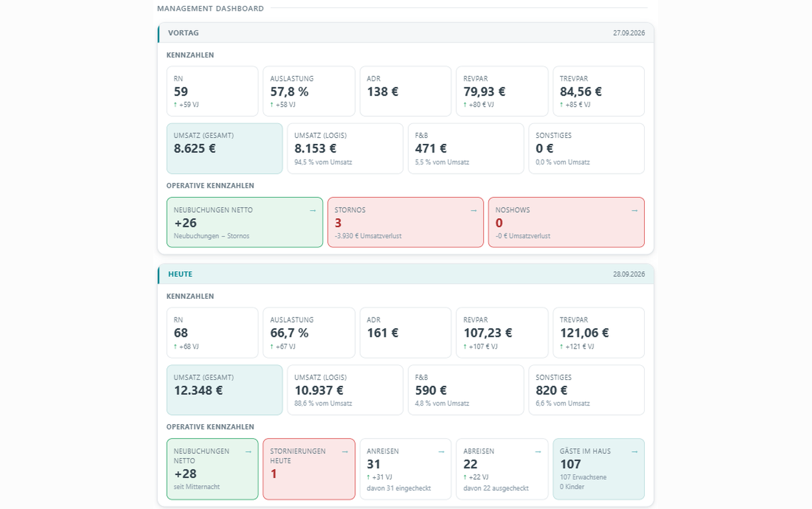Open the RevPAR card showing 79,93 €

(502, 91)
